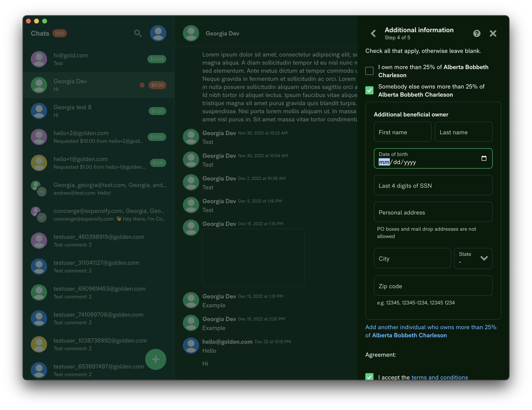Open the hello+1@golden.com chat
532x410 pixels.
coord(99,163)
